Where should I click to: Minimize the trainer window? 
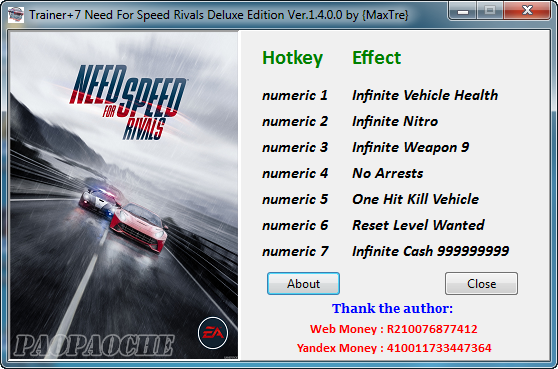[463, 11]
